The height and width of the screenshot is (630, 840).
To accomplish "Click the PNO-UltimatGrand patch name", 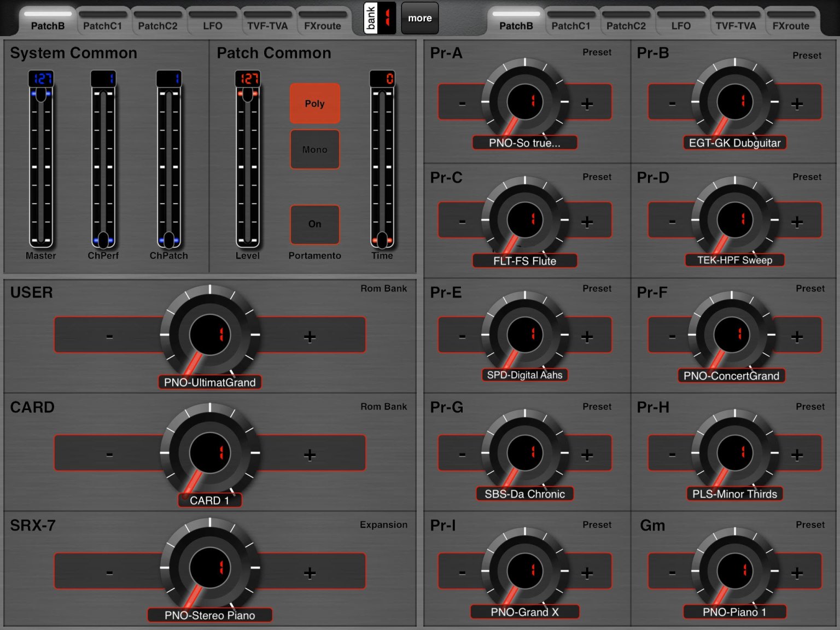I will pos(210,382).
